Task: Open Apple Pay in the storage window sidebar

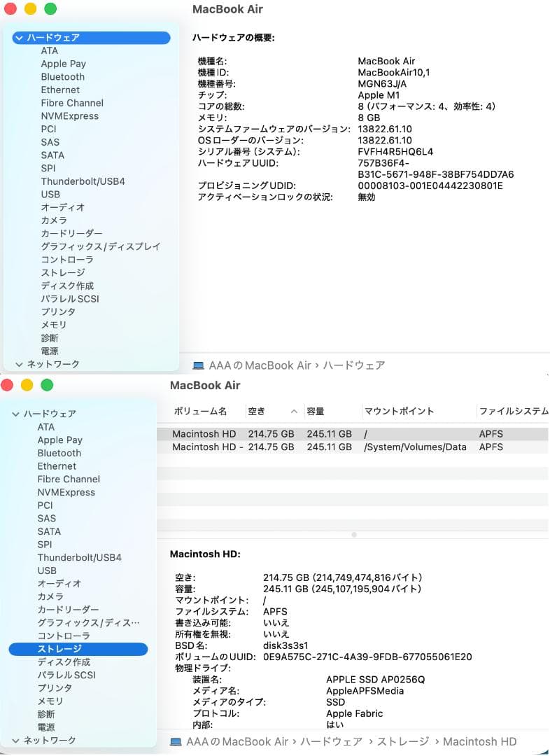Action: pyautogui.click(x=59, y=440)
